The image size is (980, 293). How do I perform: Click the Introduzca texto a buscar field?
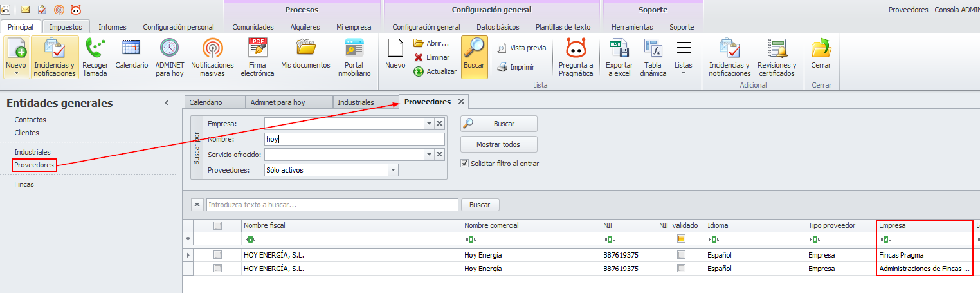(332, 205)
